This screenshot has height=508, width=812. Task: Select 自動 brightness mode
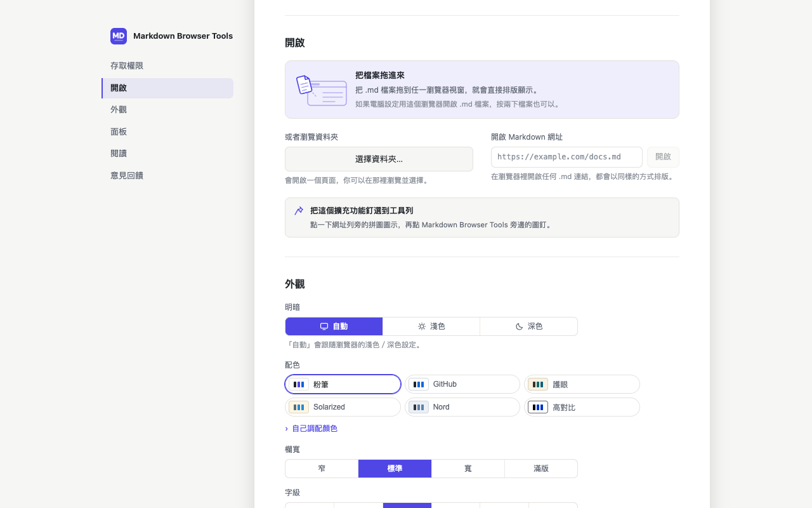(334, 326)
